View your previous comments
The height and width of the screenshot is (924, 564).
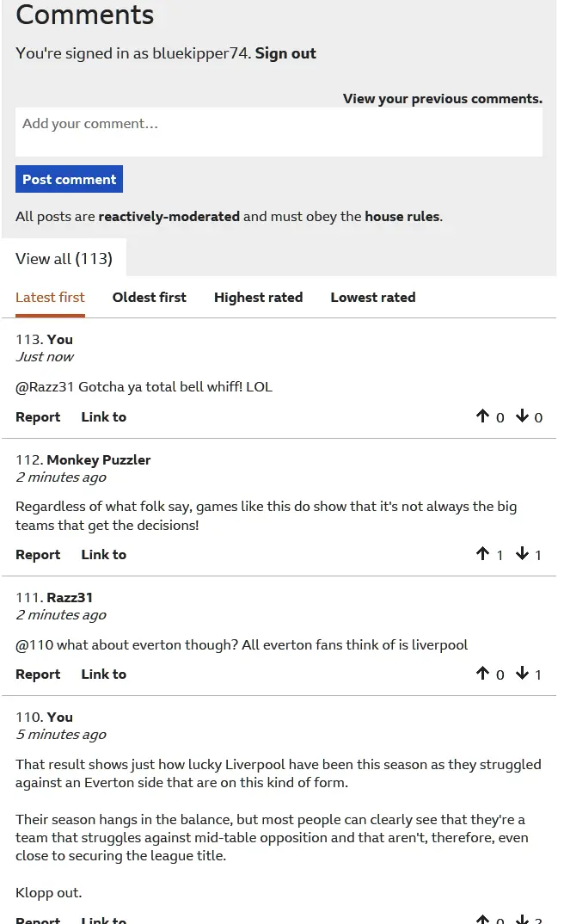pyautogui.click(x=442, y=99)
